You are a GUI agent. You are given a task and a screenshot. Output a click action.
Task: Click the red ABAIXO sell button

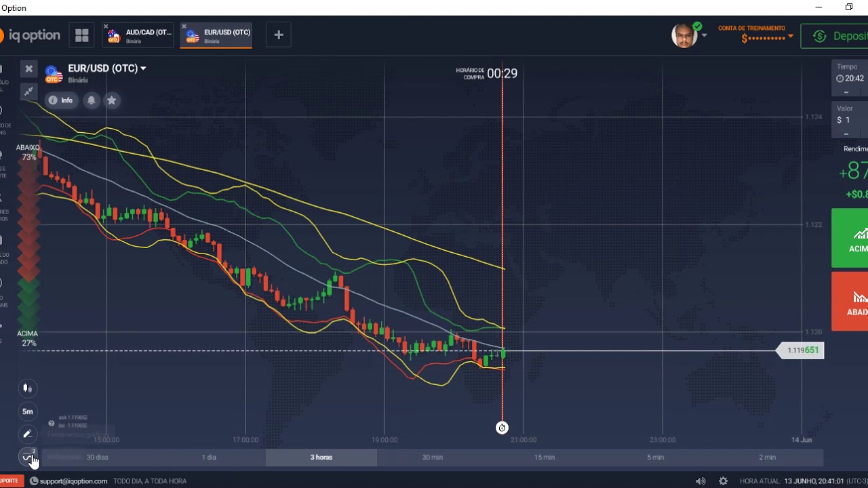point(850,302)
